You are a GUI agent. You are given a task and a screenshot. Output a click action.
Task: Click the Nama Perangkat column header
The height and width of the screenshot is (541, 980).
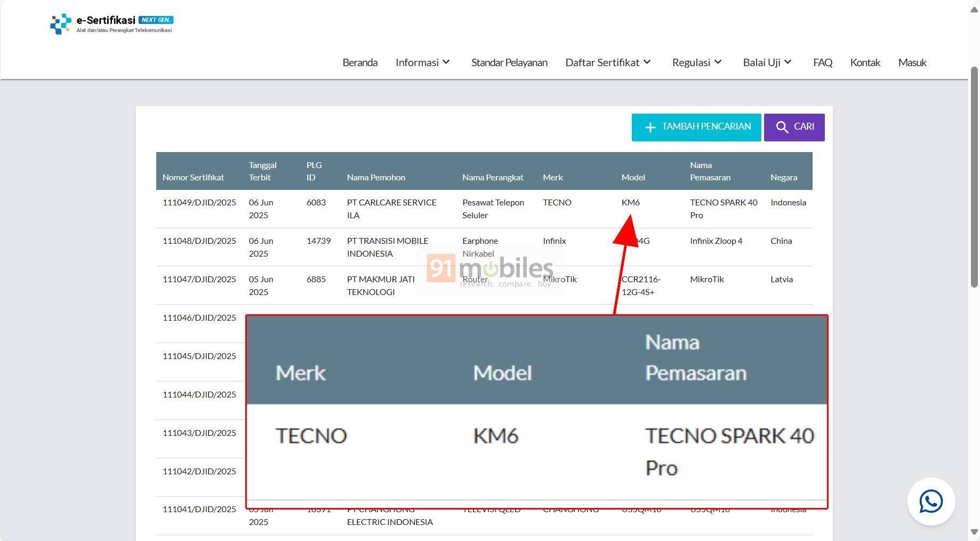point(493,177)
